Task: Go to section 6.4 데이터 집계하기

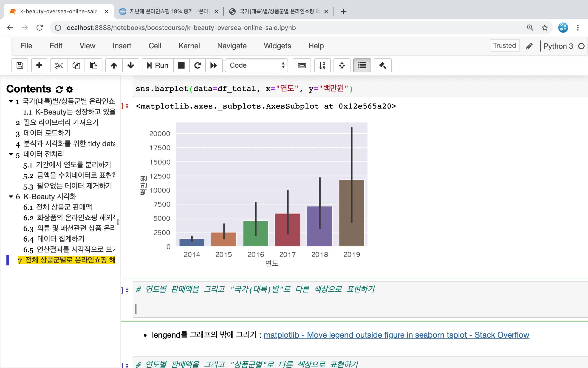Action: (x=54, y=239)
